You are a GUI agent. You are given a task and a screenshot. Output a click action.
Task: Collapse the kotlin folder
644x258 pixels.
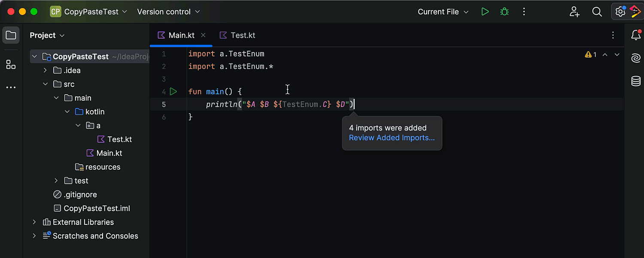pos(67,112)
